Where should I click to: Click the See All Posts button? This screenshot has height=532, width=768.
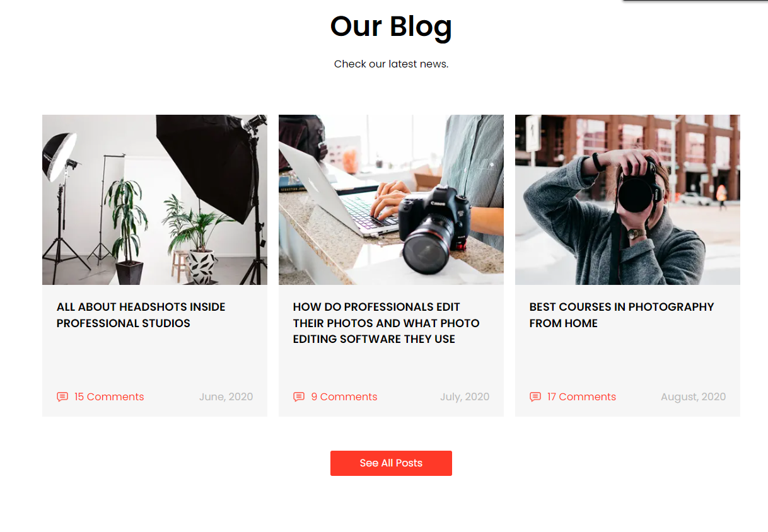391,463
